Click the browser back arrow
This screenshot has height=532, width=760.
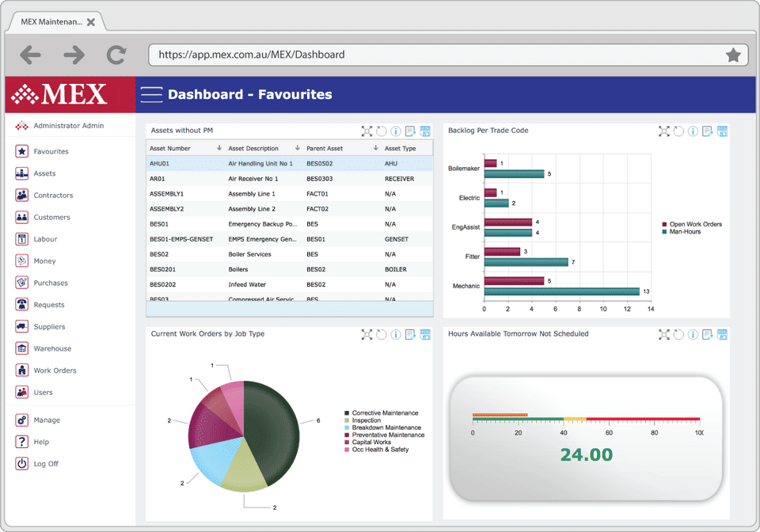(x=31, y=55)
